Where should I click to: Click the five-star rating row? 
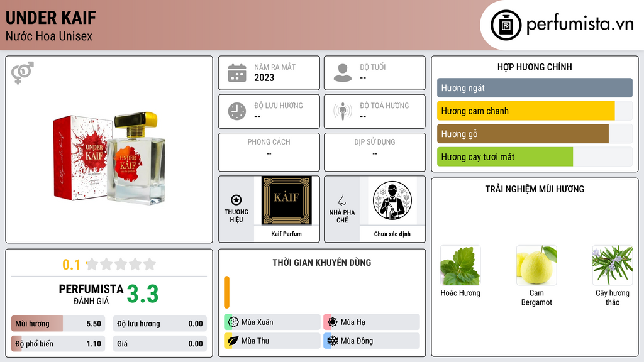(x=121, y=265)
